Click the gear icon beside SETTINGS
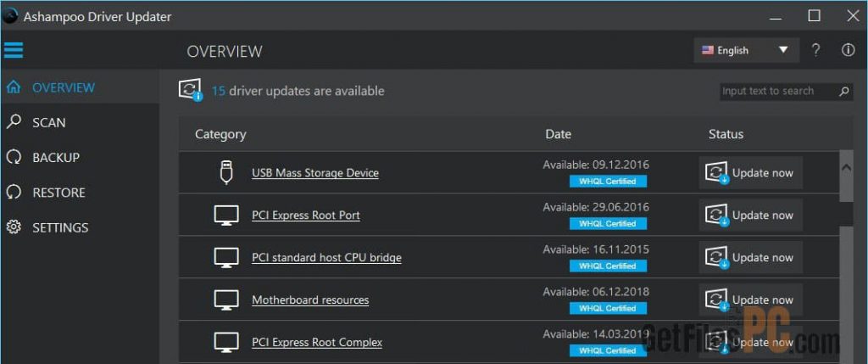The width and height of the screenshot is (868, 364). point(14,227)
